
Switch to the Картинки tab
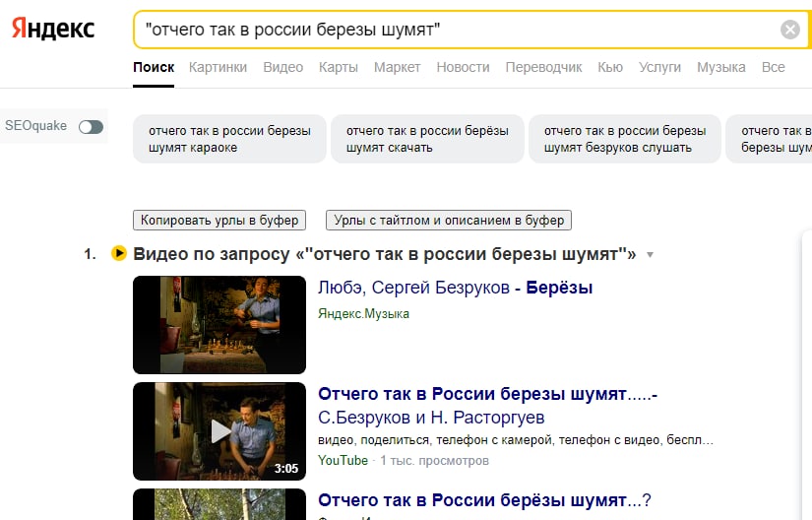tap(218, 67)
